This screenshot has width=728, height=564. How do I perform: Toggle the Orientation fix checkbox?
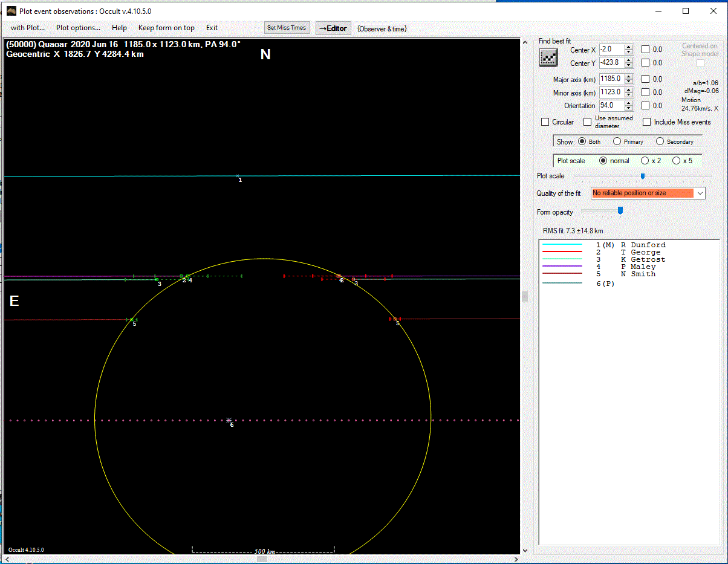click(x=646, y=105)
